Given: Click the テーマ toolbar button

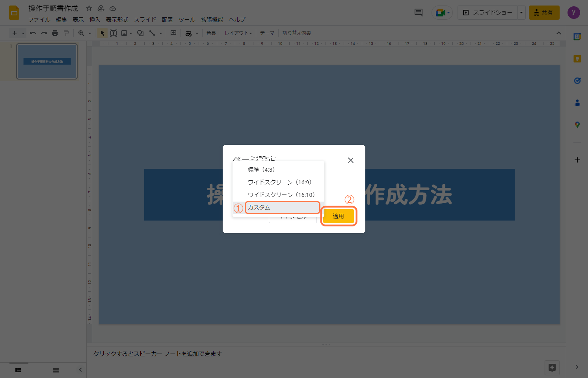Looking at the screenshot, I should tap(267, 33).
